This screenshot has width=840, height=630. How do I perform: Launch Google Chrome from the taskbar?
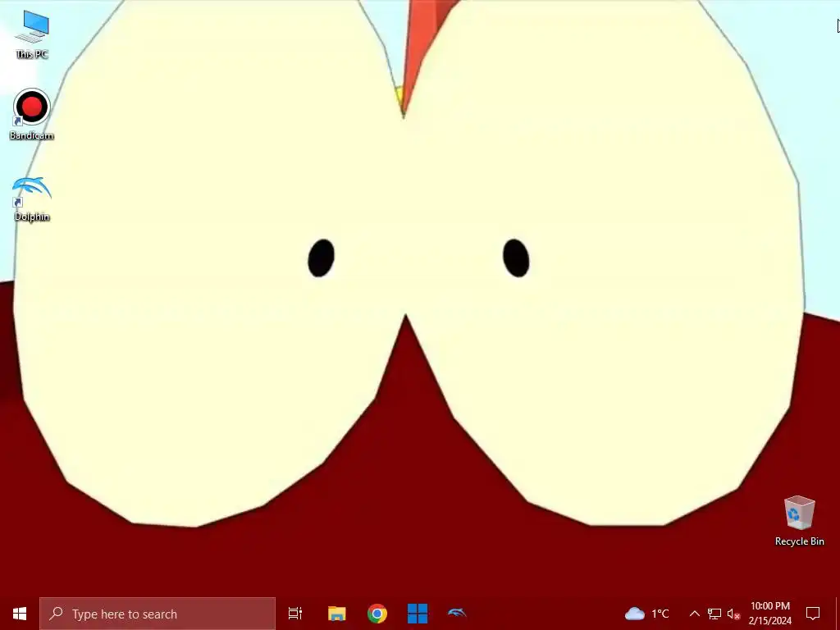point(377,614)
